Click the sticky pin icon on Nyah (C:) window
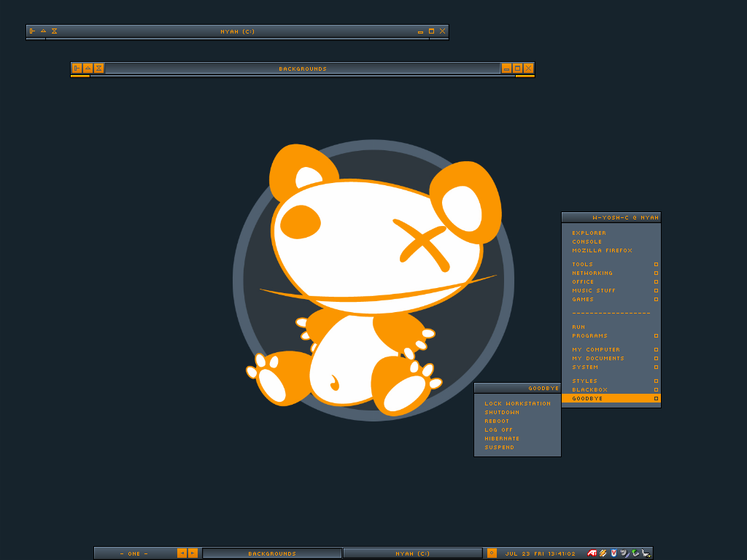Viewport: 747px width, 560px height. click(32, 31)
